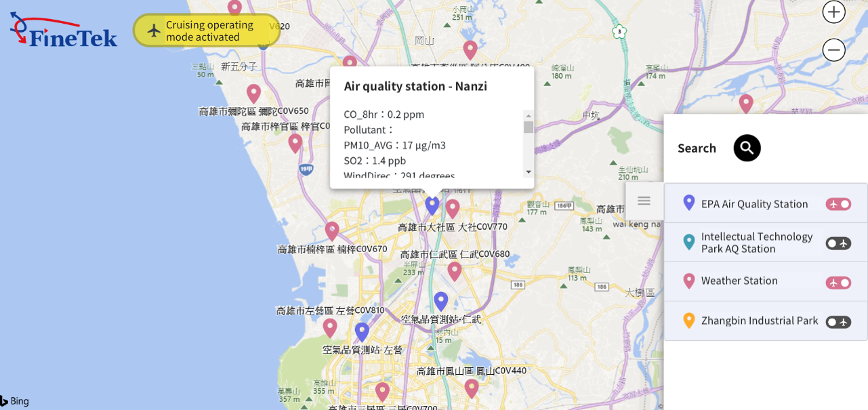The height and width of the screenshot is (410, 868).
Task: Click the SO2 1.4 ppb reading
Action: (375, 161)
